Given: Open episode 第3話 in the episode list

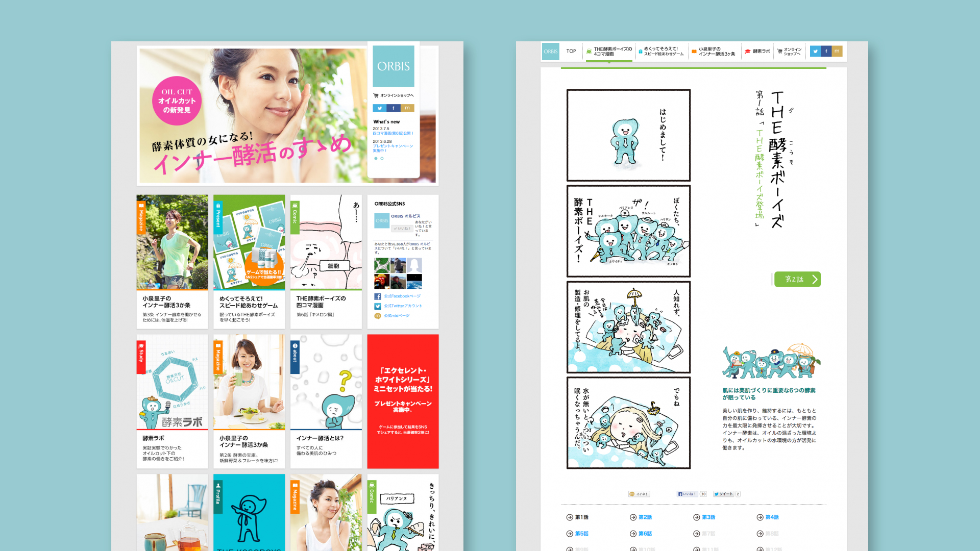Looking at the screenshot, I should click(x=704, y=517).
